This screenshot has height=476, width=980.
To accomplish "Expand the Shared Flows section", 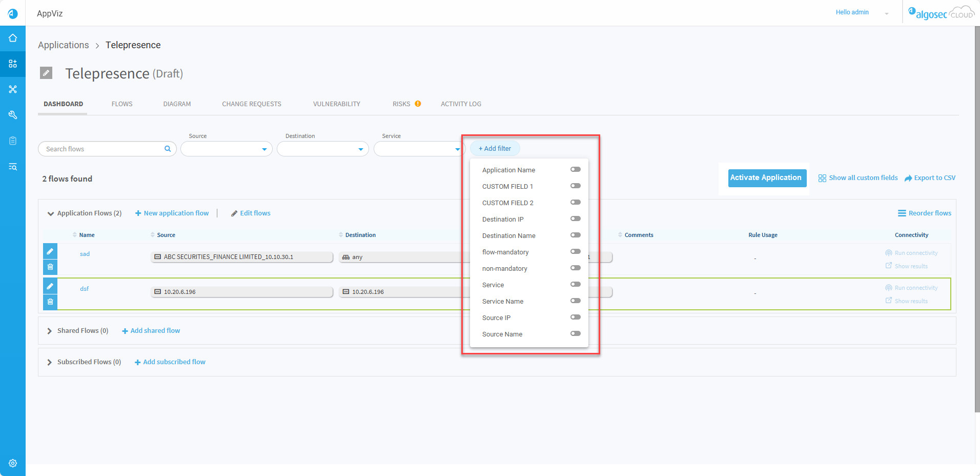I will [50, 331].
